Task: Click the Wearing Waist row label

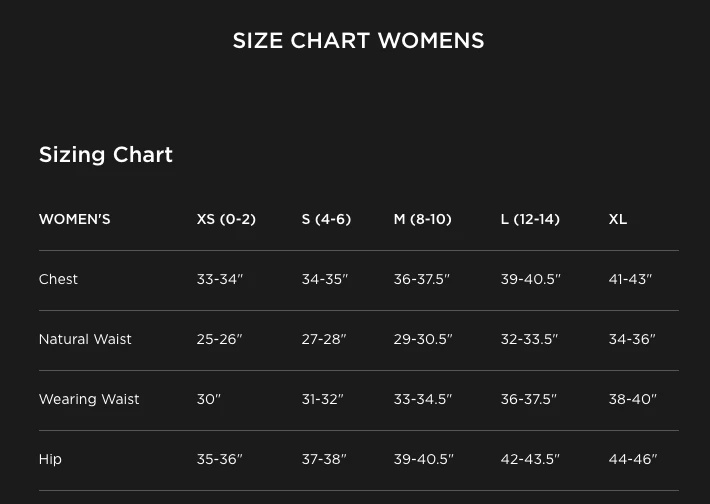Action: [x=89, y=399]
